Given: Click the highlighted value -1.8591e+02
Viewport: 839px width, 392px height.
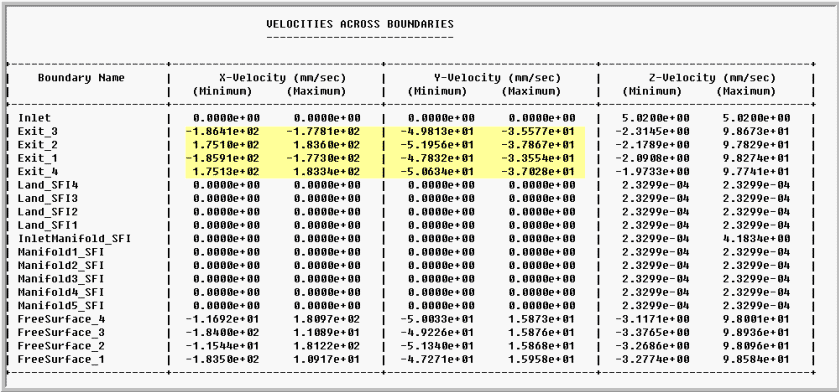Looking at the screenshot, I should (x=223, y=158).
